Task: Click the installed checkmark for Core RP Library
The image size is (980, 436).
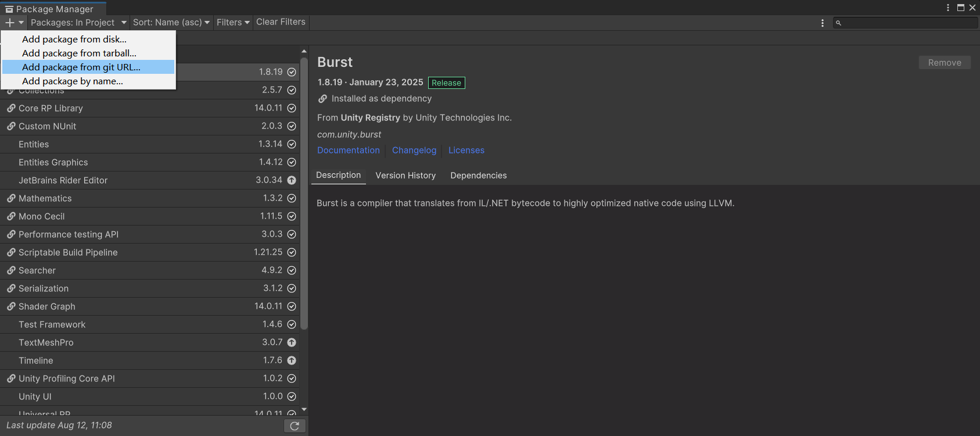Action: click(x=292, y=108)
